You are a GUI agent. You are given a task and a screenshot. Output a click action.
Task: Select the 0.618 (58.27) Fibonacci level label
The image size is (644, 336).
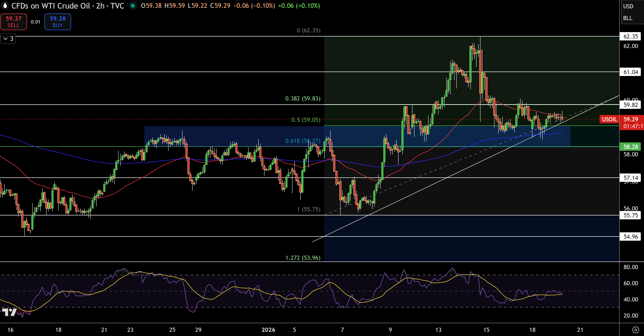point(303,141)
